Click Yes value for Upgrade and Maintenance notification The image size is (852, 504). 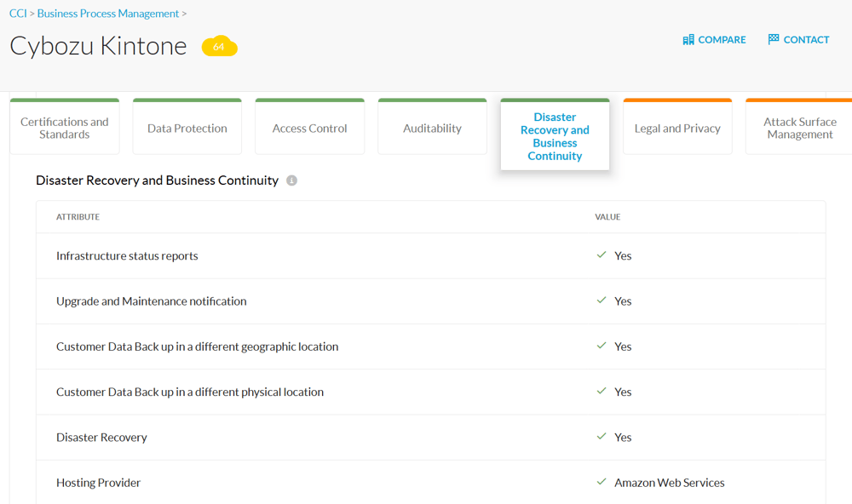[x=623, y=301]
